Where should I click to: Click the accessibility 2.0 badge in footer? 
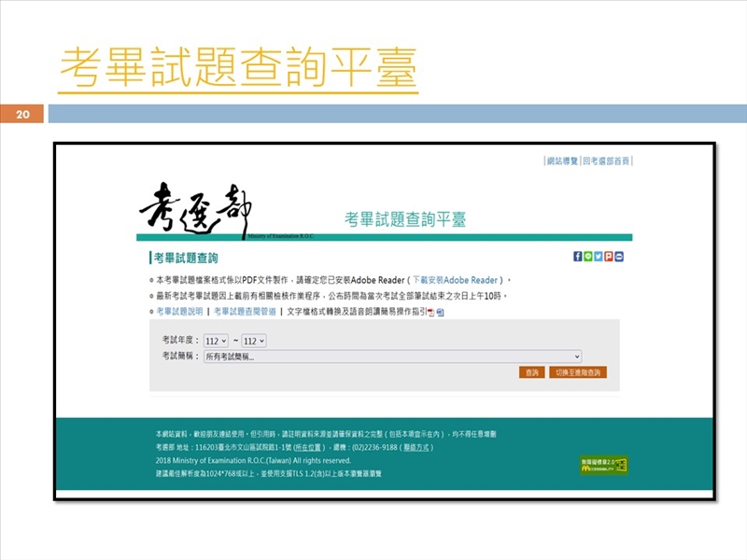604,465
